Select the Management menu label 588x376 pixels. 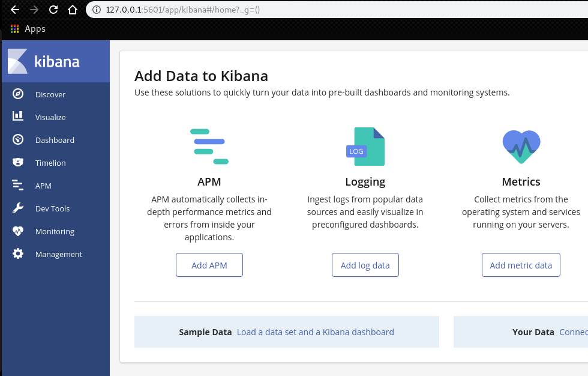(58, 254)
